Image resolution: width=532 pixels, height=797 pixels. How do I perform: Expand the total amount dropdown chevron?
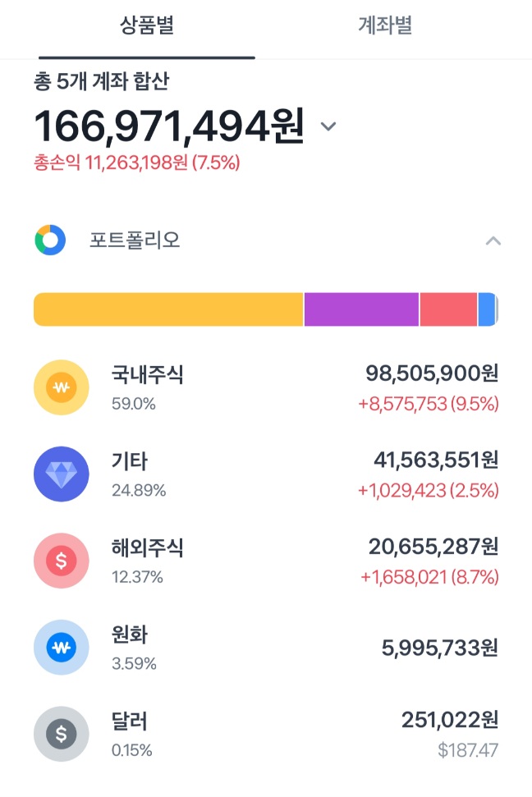click(328, 126)
